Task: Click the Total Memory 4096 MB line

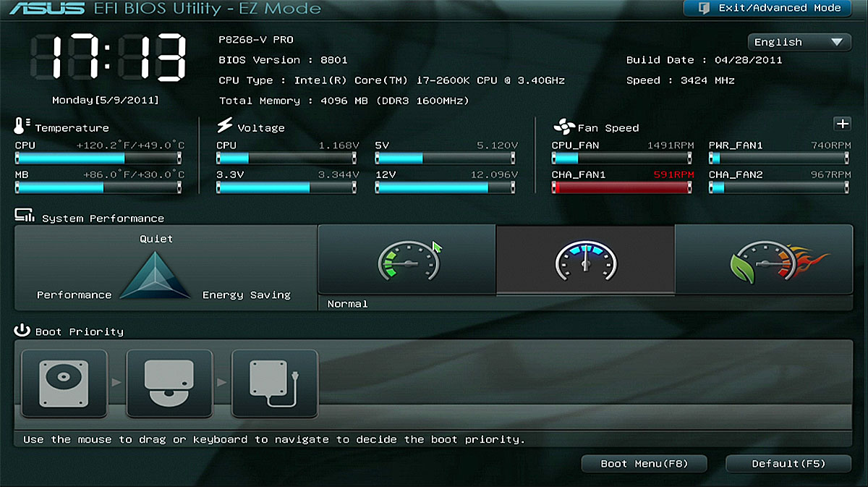Action: (x=344, y=101)
